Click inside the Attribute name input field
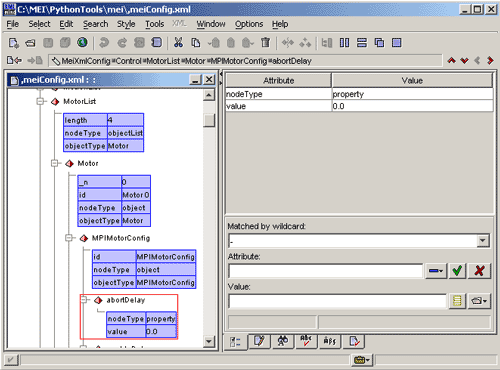The image size is (500, 370). click(x=326, y=271)
